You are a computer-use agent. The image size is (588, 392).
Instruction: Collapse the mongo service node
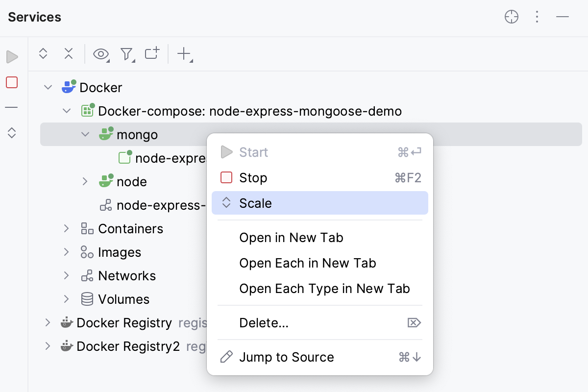tap(85, 134)
